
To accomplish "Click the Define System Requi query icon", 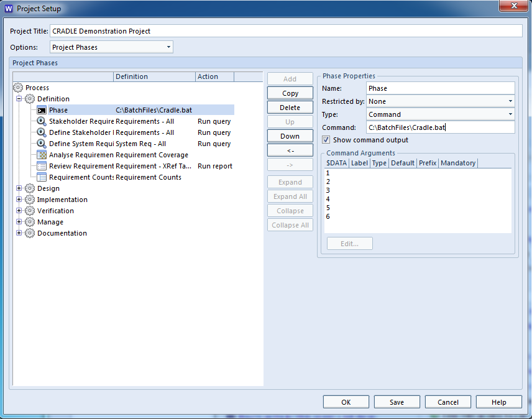I will (42, 144).
